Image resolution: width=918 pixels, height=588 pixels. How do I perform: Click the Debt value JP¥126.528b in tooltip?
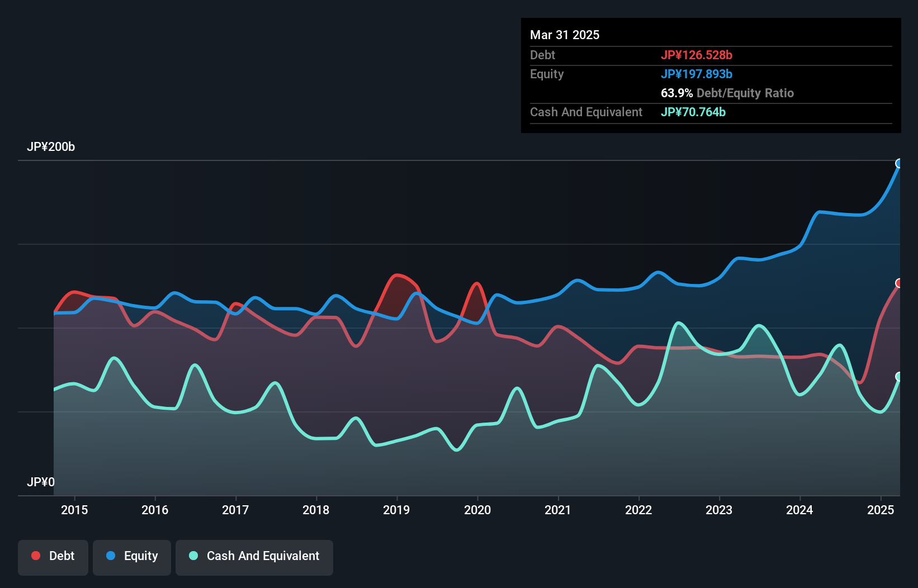tap(697, 55)
